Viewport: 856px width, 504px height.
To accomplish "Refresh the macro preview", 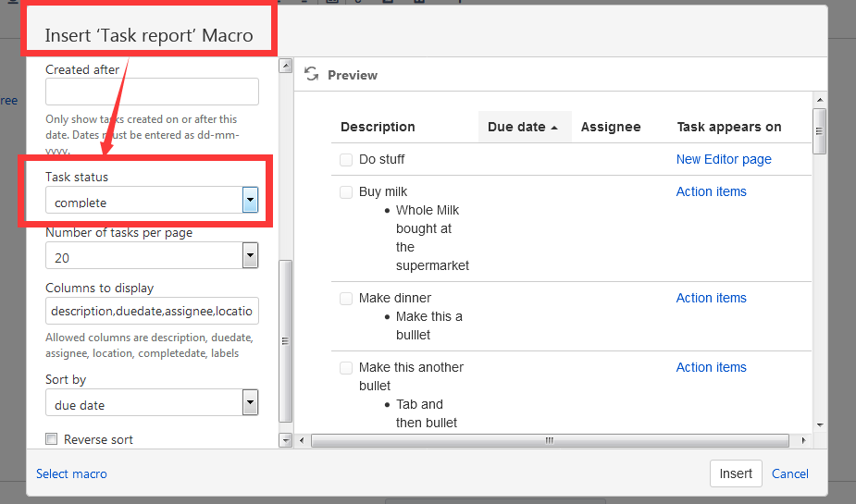I will coord(311,74).
